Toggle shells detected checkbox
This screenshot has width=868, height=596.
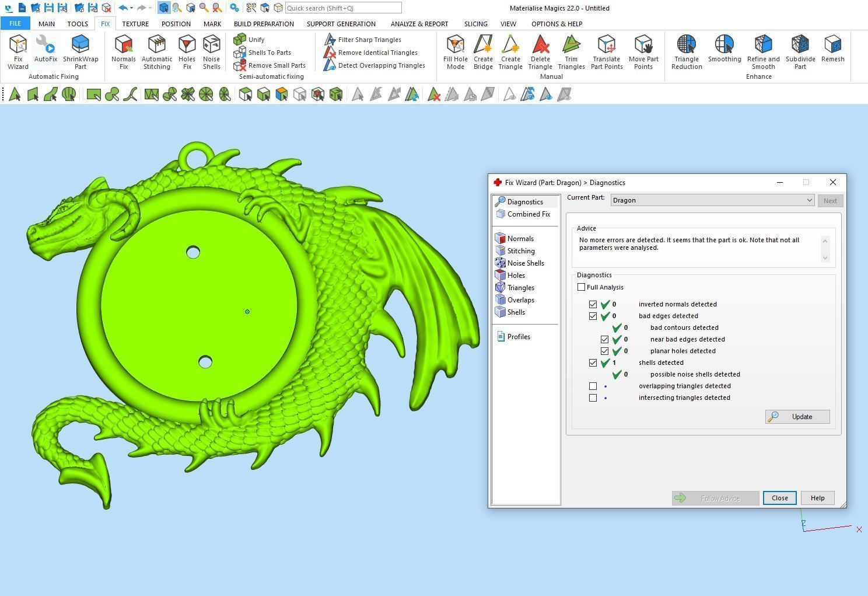pos(593,363)
